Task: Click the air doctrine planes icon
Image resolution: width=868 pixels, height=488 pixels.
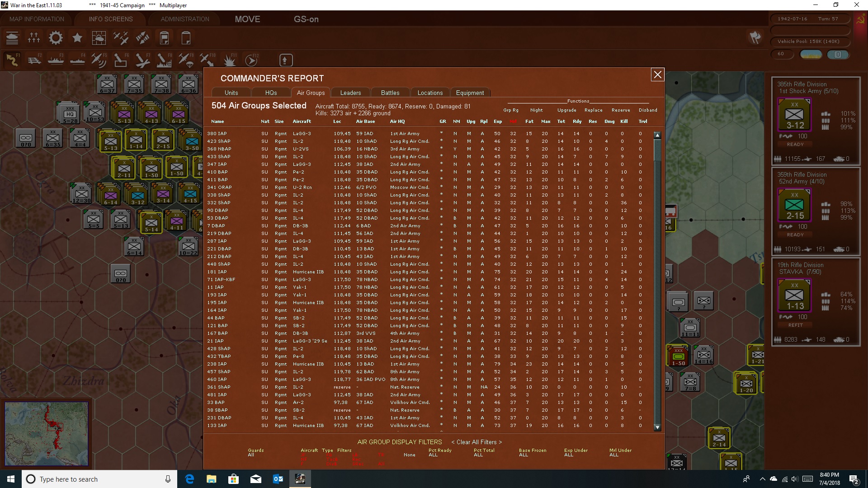Action: click(x=121, y=38)
